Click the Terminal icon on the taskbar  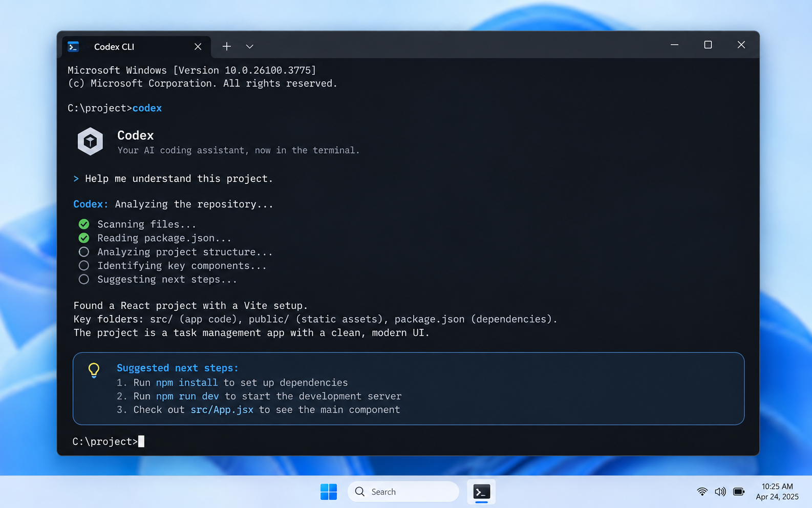pos(481,492)
